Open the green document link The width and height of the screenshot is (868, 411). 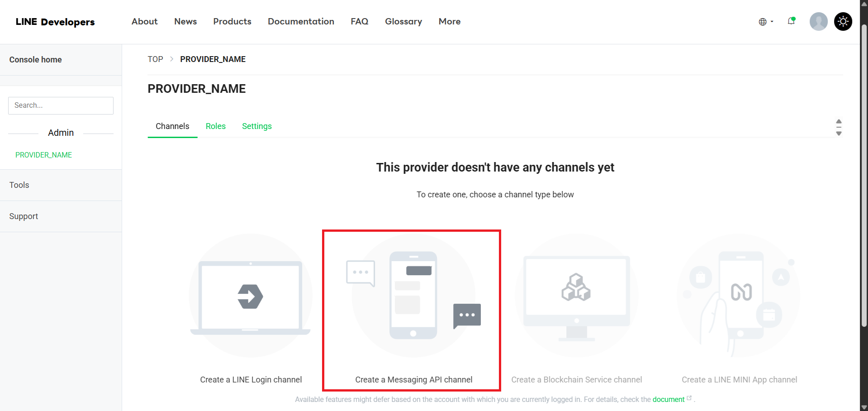tap(668, 399)
